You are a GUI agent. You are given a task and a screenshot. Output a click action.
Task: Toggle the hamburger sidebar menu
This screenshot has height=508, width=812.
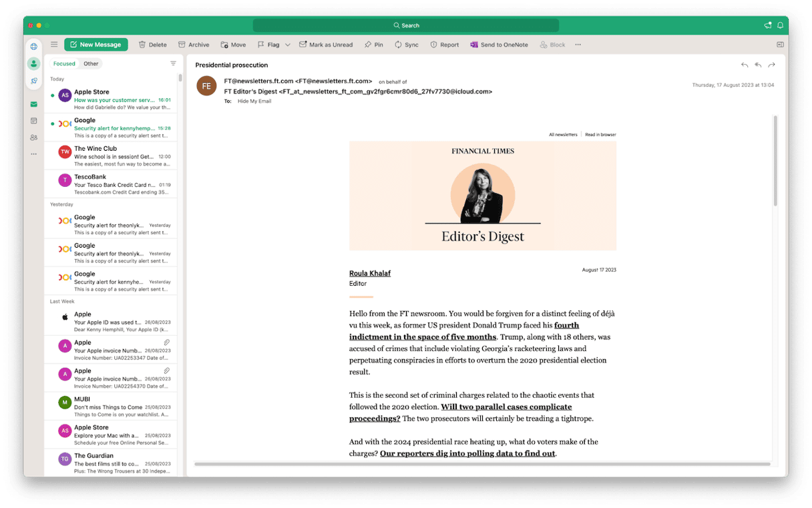54,45
